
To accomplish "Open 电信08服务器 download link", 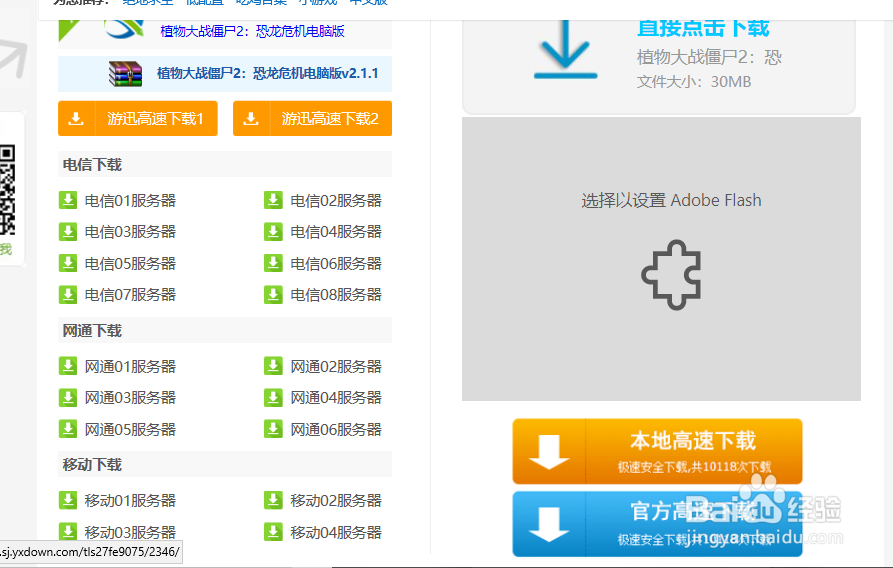I will 336,295.
